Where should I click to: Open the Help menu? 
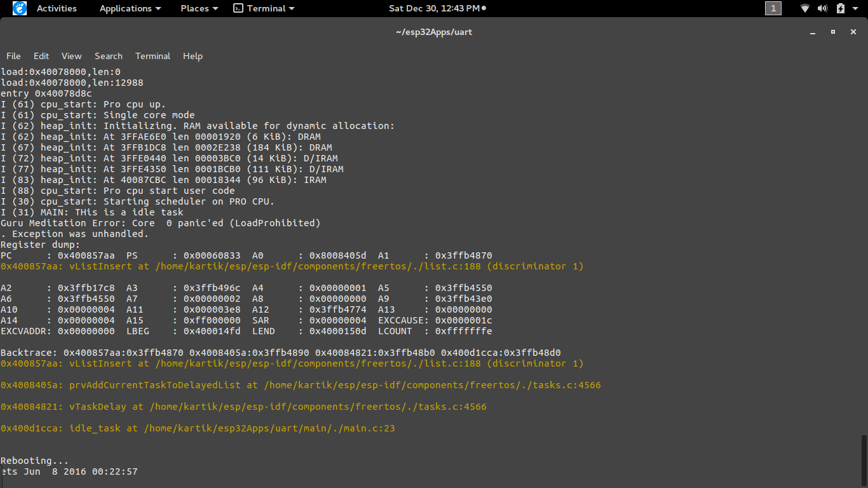193,56
